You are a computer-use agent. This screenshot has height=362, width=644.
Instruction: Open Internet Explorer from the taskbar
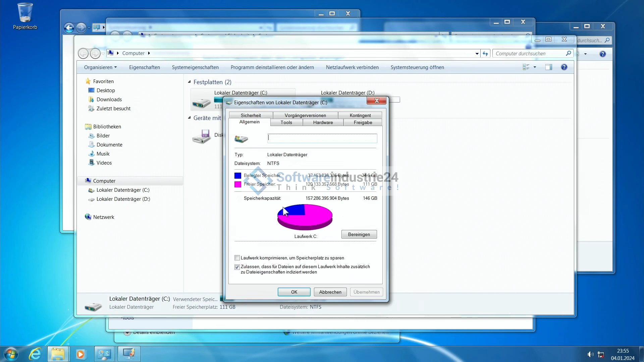[35, 354]
